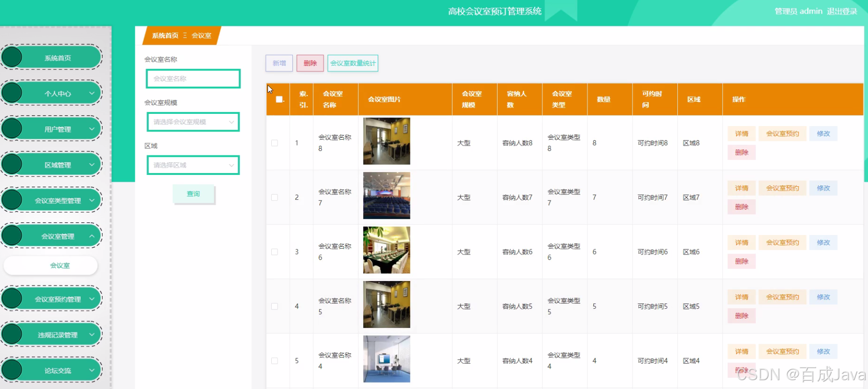Viewport: 868px width, 389px height.
Task: Open 系统首页 in the sidebar
Action: click(x=52, y=58)
